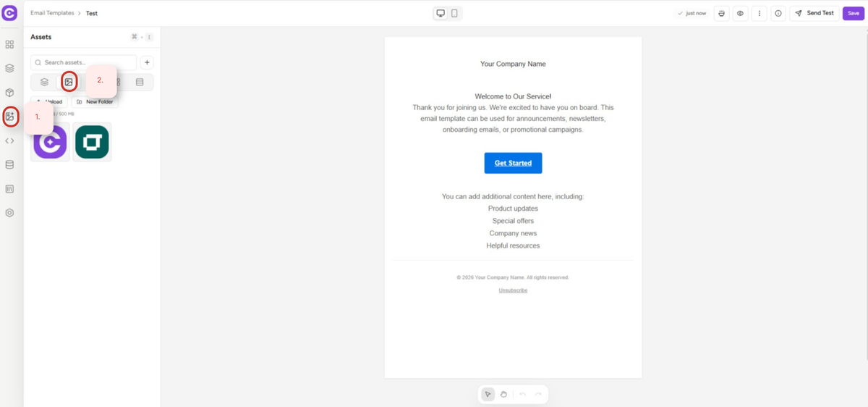Open the hexagon settings icon in the sidebar
This screenshot has width=868, height=407.
pos(9,213)
